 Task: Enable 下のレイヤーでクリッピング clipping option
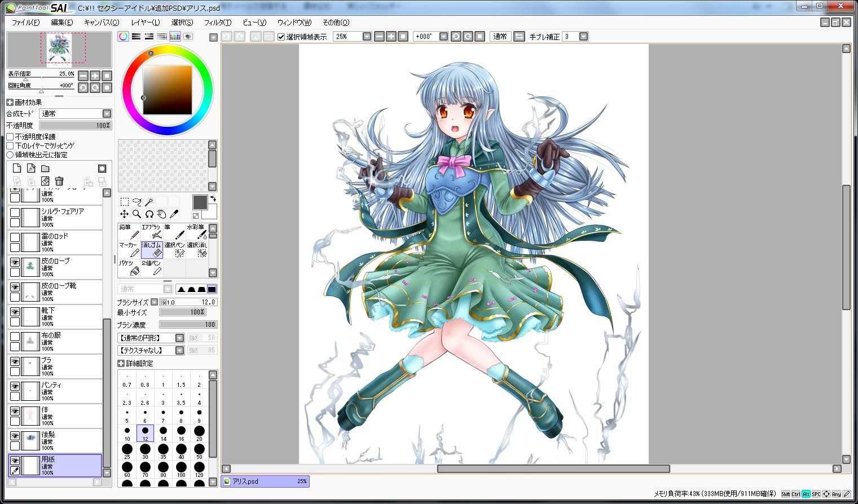coord(10,146)
